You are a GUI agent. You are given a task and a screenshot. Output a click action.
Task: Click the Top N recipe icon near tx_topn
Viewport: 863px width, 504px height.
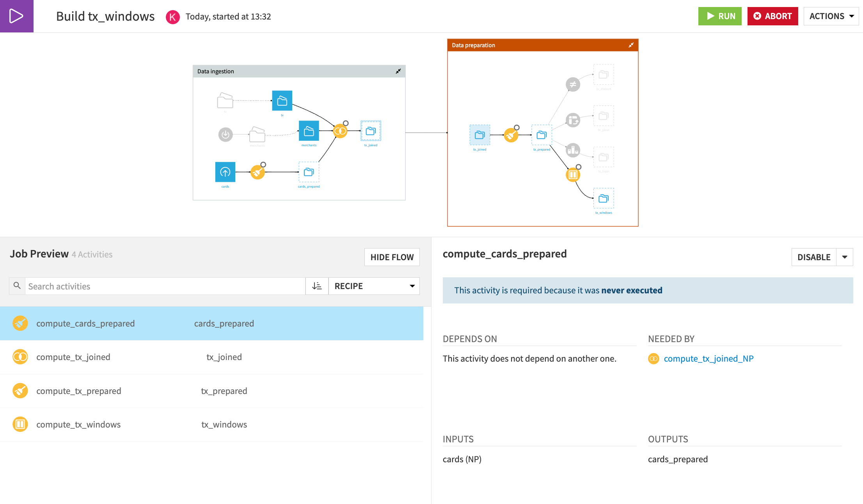point(572,150)
